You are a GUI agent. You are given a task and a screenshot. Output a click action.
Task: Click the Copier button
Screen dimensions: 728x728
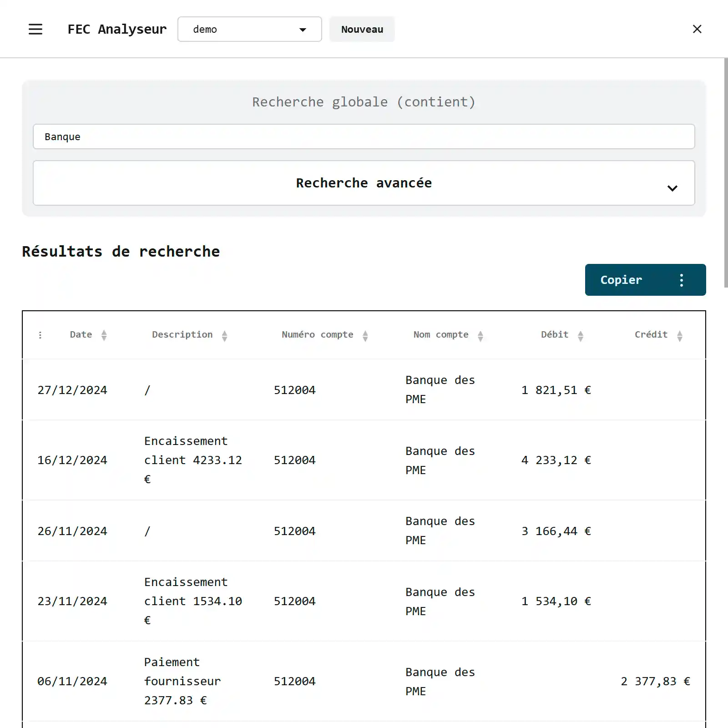point(621,280)
